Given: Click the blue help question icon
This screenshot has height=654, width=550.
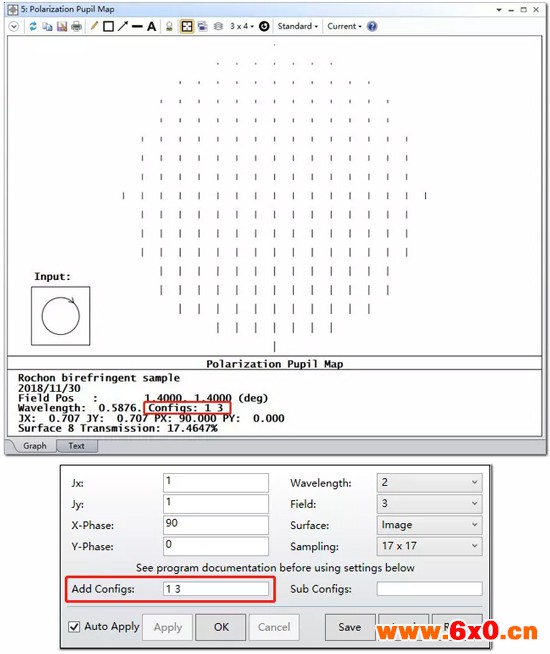Looking at the screenshot, I should tap(372, 26).
